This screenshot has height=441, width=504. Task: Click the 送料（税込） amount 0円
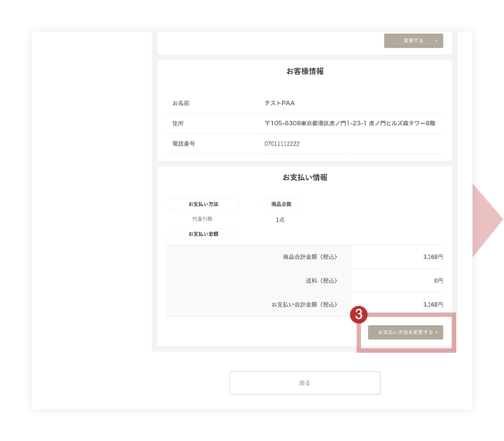pos(438,281)
